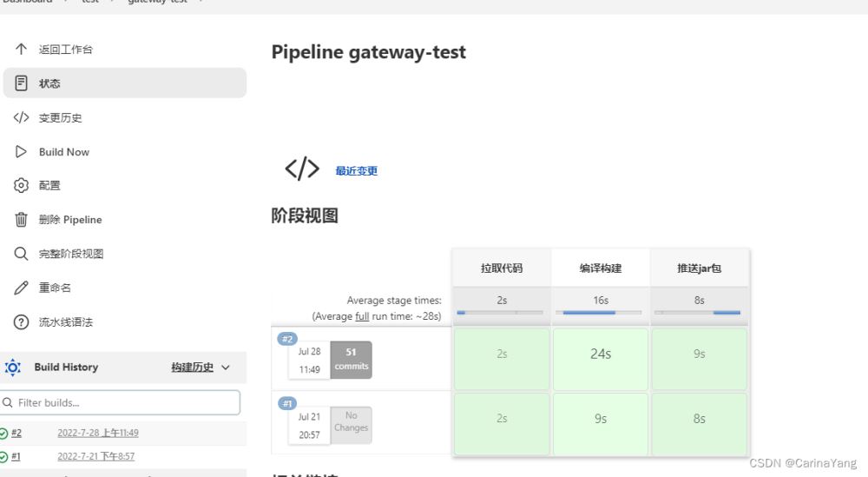Open 完整阶段视图 from the sidebar
The image size is (868, 477).
click(x=71, y=254)
